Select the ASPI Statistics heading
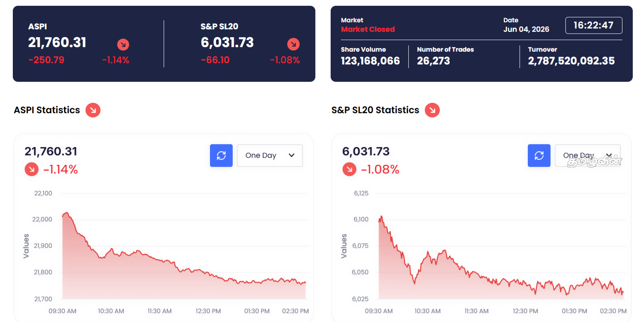Screen dimensions: 644x322 tap(47, 110)
